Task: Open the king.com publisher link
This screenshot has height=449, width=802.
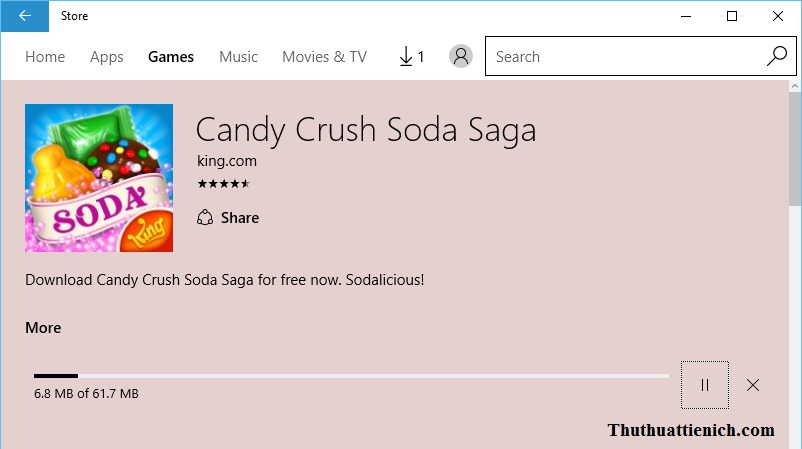Action: (226, 162)
